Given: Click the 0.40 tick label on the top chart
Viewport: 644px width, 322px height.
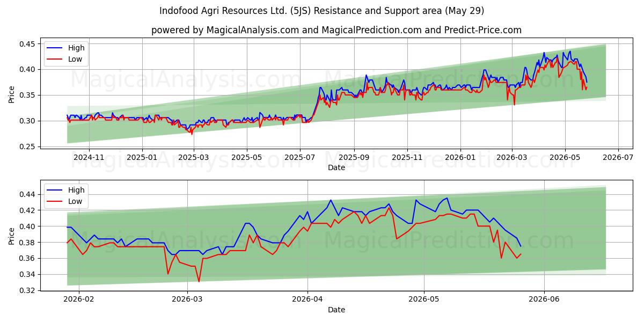Looking at the screenshot, I should (x=28, y=70).
